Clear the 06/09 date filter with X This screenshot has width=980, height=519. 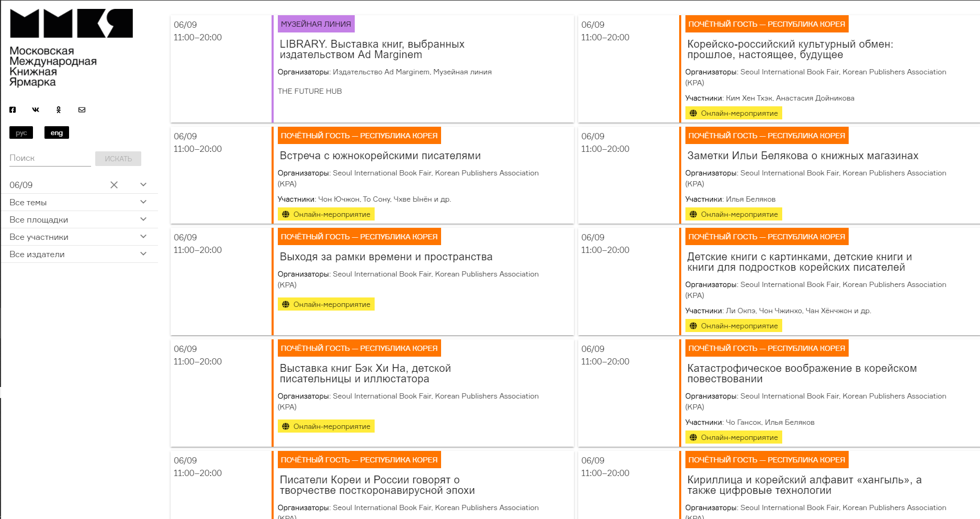tap(114, 185)
